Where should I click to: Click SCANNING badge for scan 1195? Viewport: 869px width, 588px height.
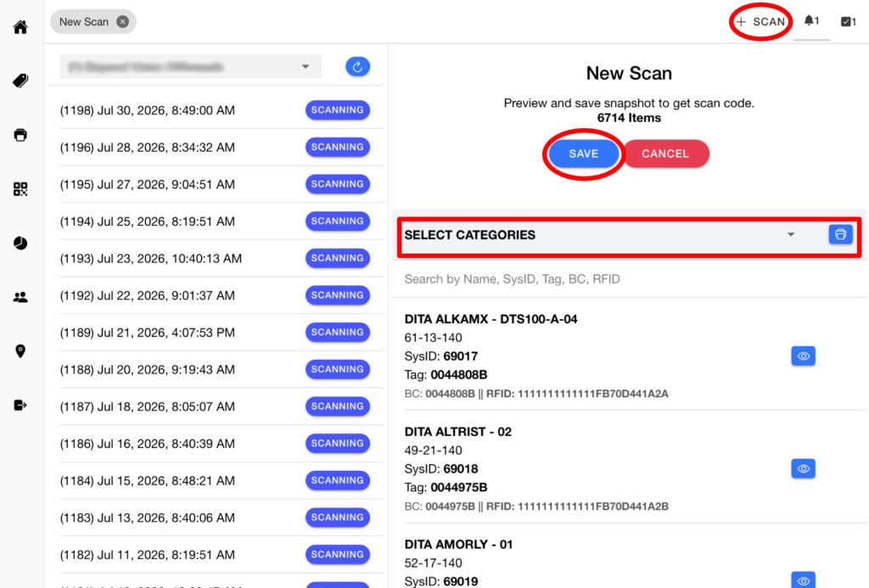pos(338,184)
